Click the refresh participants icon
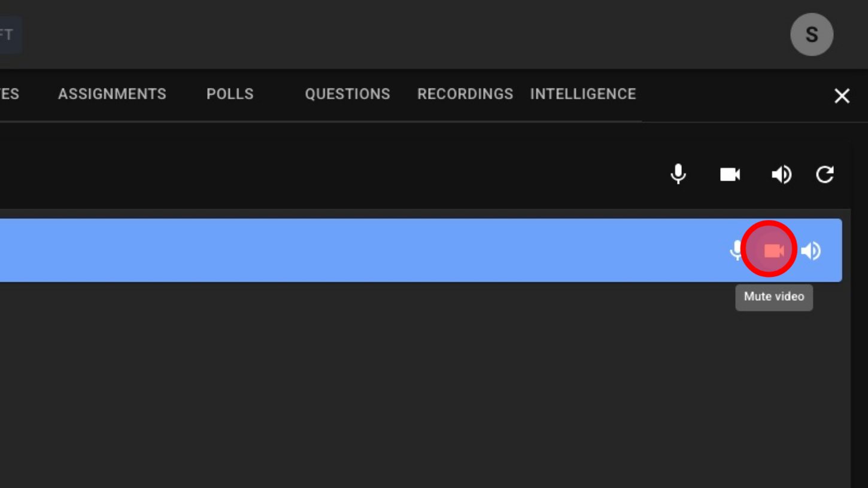Viewport: 868px width, 488px height. (825, 174)
